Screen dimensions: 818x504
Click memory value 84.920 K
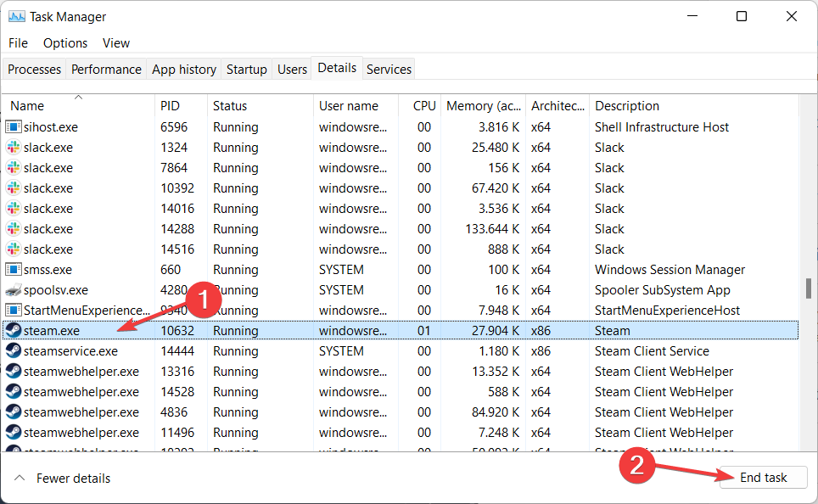click(x=495, y=412)
